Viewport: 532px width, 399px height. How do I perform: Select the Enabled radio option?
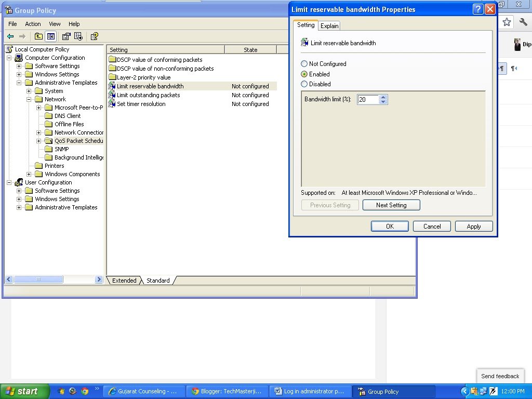coord(304,74)
